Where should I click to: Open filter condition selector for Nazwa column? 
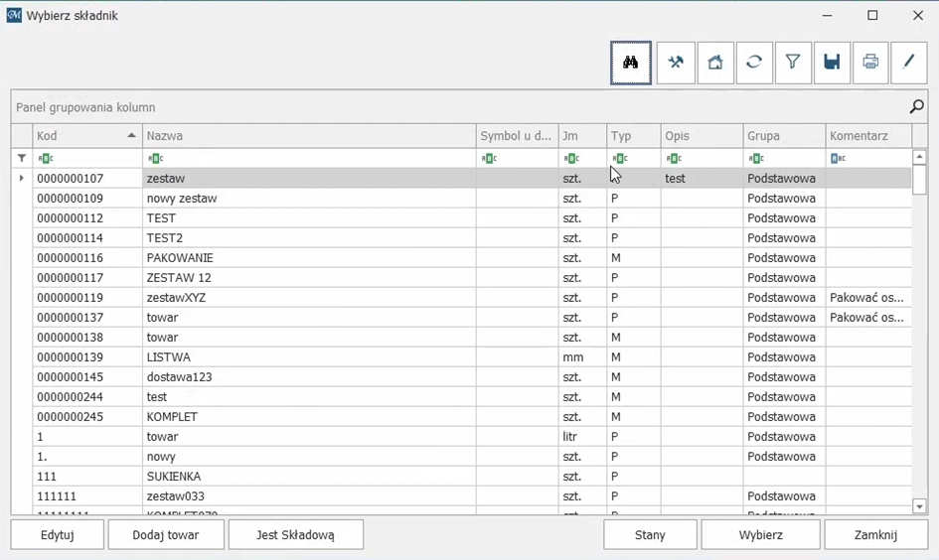click(x=155, y=159)
